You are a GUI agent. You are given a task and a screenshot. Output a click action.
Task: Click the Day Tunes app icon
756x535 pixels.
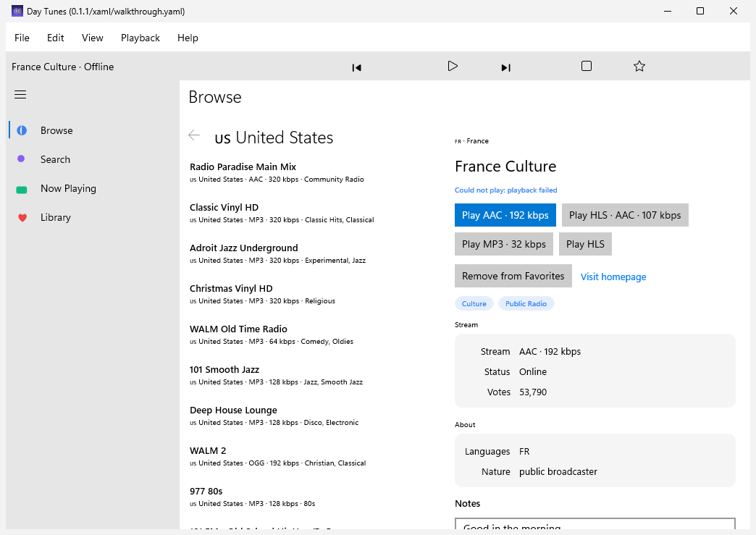point(17,11)
